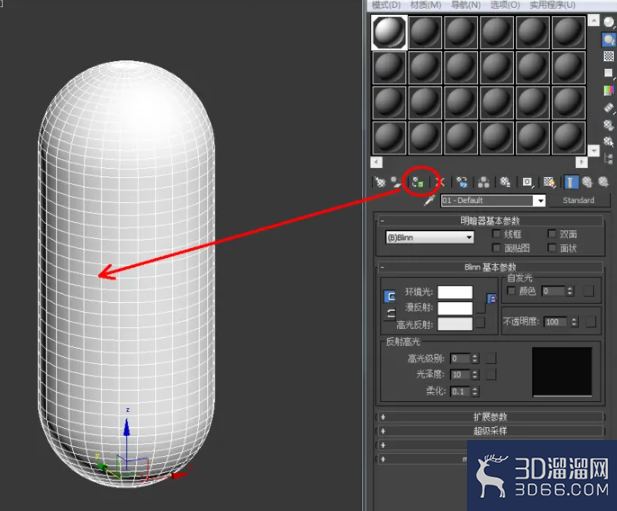Click the red X reset material icon
Viewport: 617px width, 511px height.
coord(440,182)
